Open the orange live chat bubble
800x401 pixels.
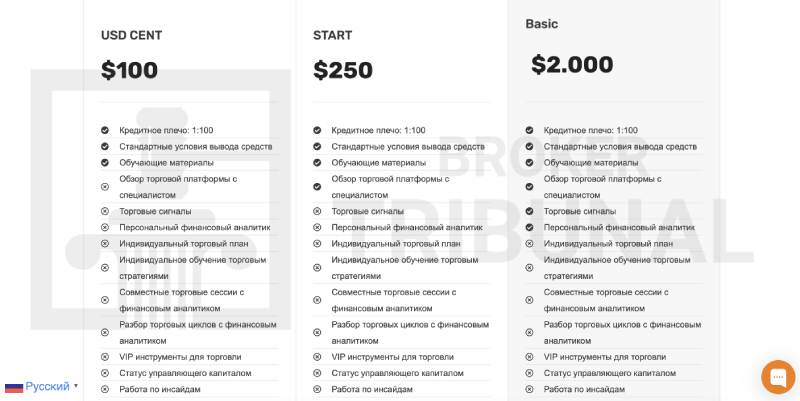pyautogui.click(x=778, y=378)
